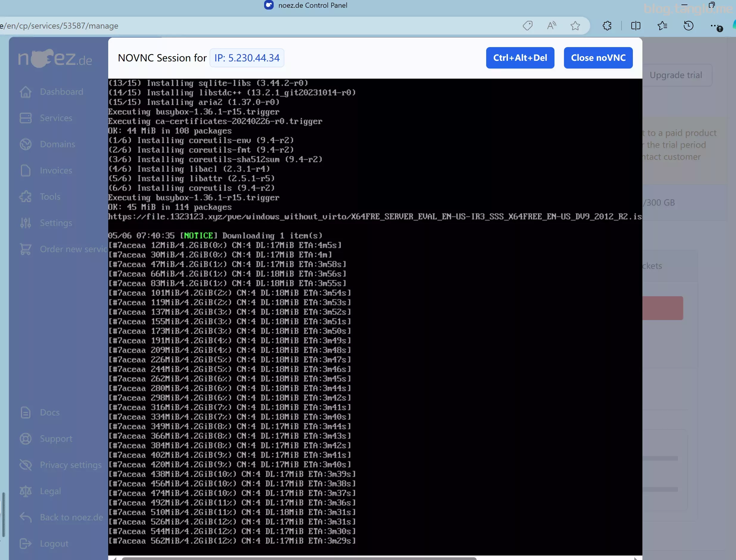Open browser Extensions puzzle icon
736x560 pixels.
(x=607, y=26)
